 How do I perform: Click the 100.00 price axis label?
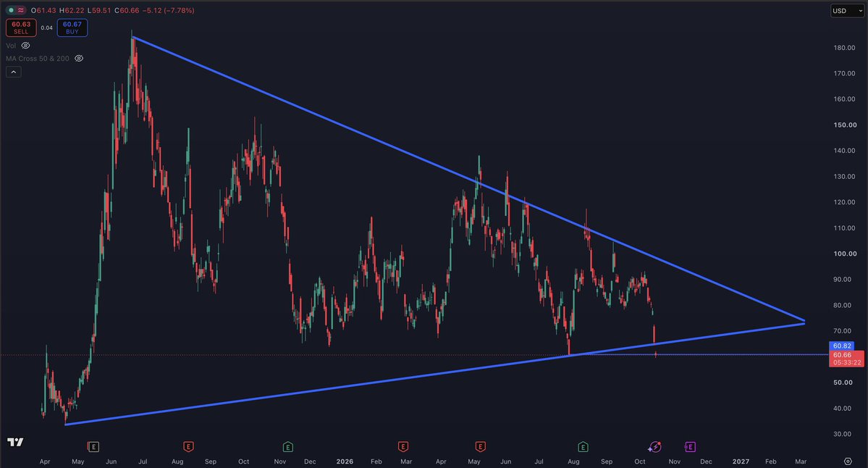tap(845, 254)
